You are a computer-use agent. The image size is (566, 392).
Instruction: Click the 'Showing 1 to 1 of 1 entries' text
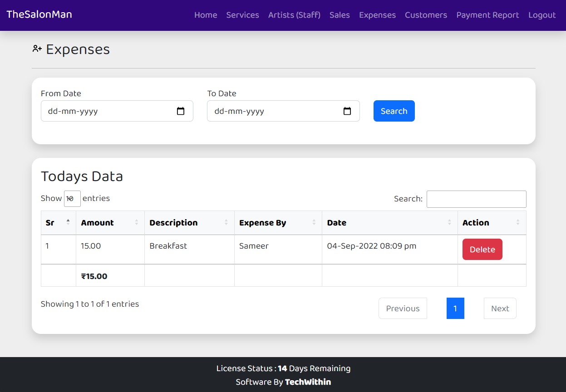(90, 304)
